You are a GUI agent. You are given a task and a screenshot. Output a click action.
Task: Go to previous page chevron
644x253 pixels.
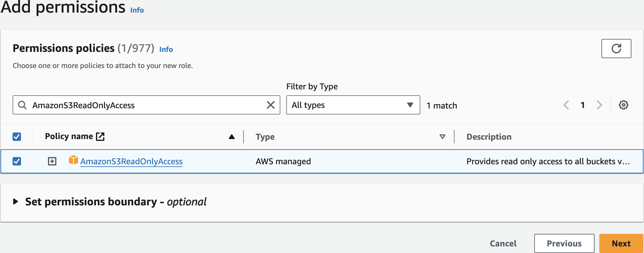[566, 105]
